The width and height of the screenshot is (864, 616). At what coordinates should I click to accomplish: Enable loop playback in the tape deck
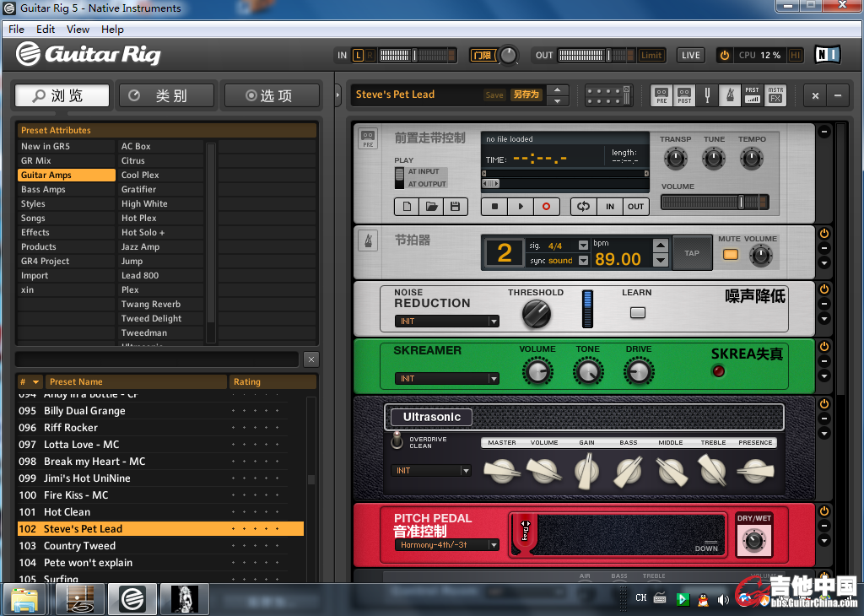(x=582, y=206)
